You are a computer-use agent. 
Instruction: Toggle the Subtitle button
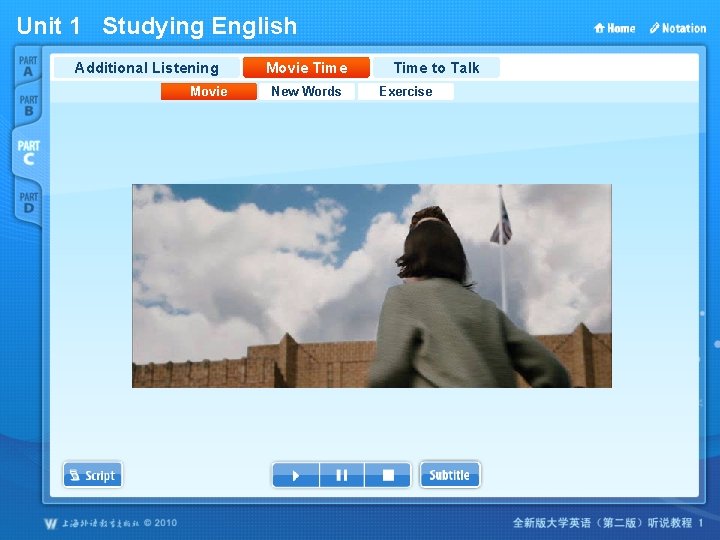pyautogui.click(x=450, y=475)
